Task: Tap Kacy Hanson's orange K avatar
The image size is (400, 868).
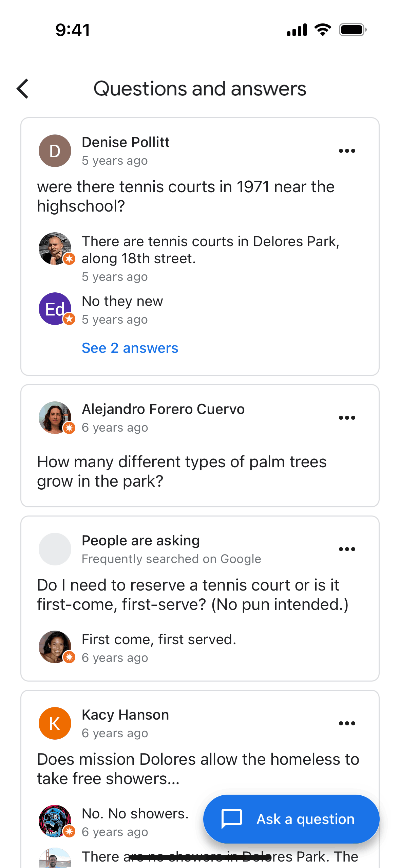Action: tap(55, 723)
